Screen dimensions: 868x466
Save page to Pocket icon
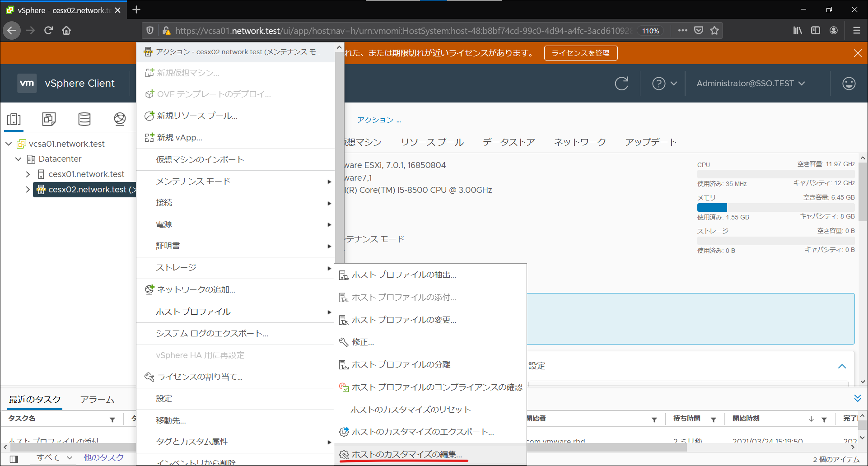pyautogui.click(x=699, y=30)
